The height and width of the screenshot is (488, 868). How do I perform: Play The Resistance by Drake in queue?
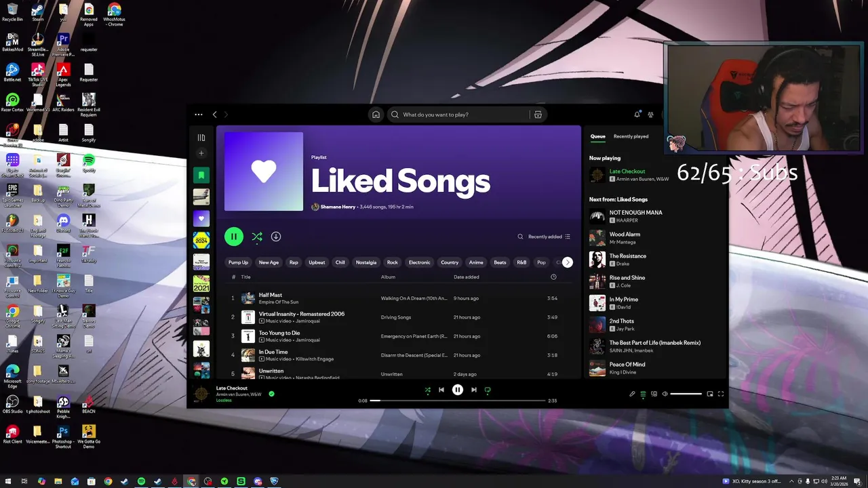(654, 260)
